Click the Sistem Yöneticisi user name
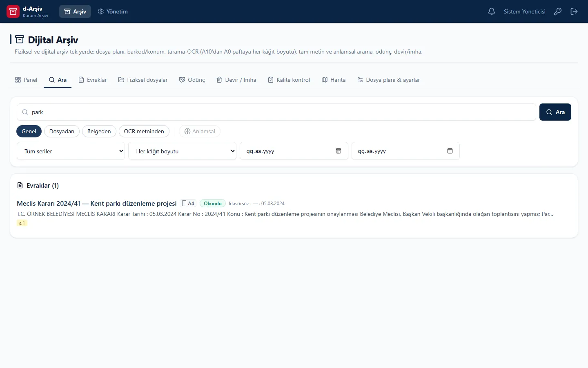Image resolution: width=588 pixels, height=368 pixels. tap(525, 11)
